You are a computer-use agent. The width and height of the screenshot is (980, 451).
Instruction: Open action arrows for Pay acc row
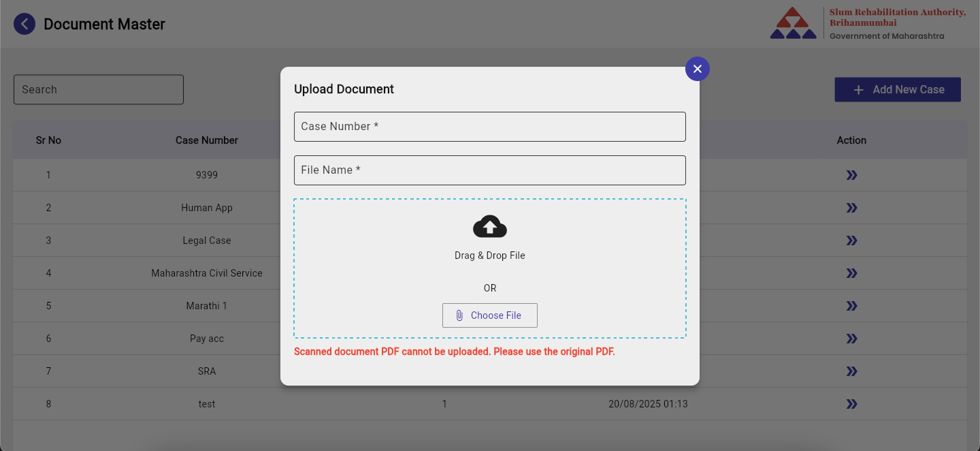(x=851, y=339)
